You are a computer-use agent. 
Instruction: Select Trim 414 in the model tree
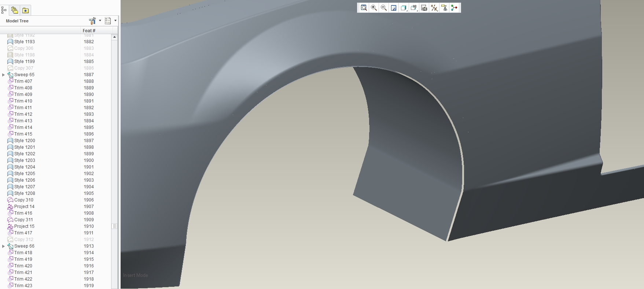23,127
